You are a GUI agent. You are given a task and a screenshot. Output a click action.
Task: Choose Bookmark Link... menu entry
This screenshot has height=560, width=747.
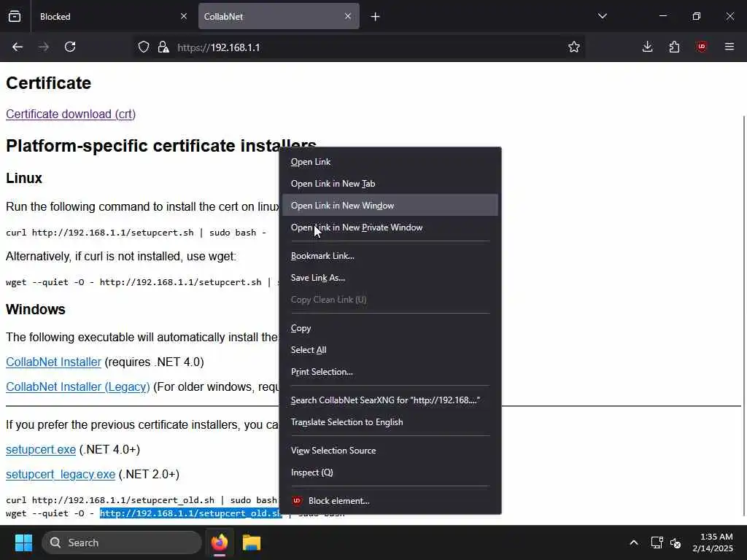[390, 256]
